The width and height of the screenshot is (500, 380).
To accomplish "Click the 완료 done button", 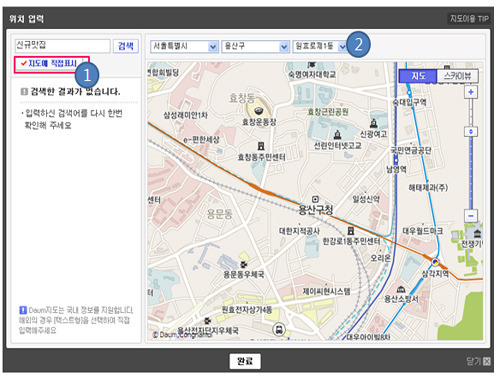I will [x=245, y=361].
